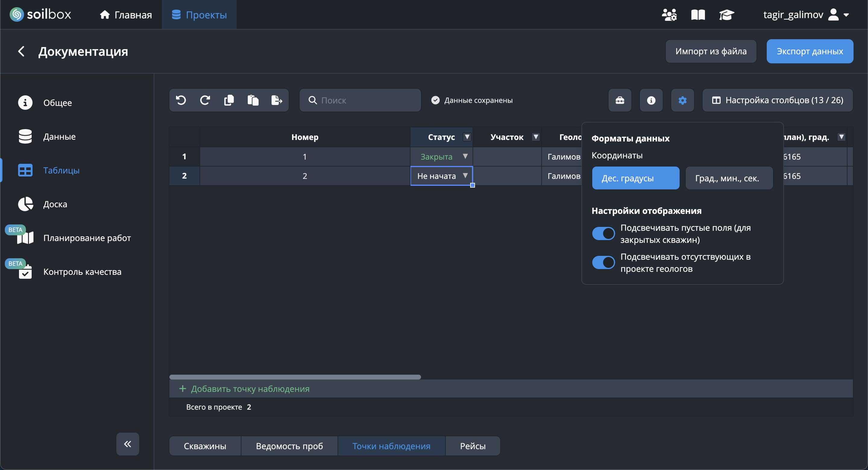Select Град., мин., сек. coordinate format
The height and width of the screenshot is (470, 868).
coord(729,178)
